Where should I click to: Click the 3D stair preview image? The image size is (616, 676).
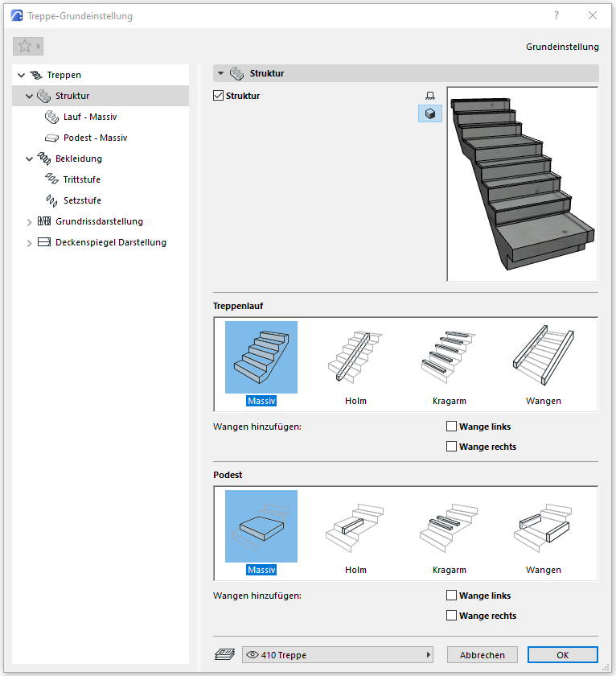(x=522, y=183)
